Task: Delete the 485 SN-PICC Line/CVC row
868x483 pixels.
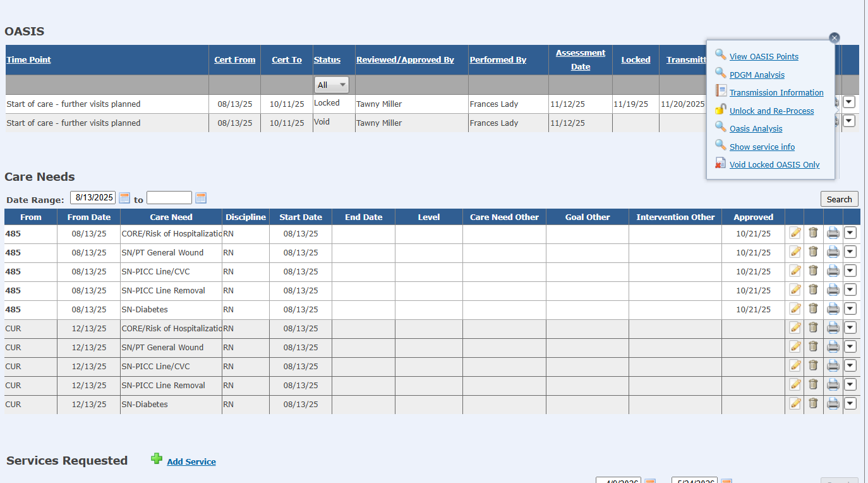Action: (x=813, y=271)
